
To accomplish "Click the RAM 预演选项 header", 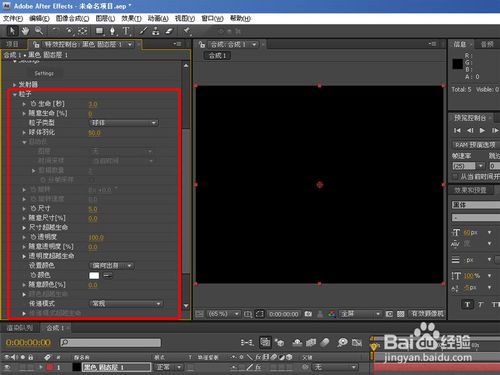I will coord(475,145).
